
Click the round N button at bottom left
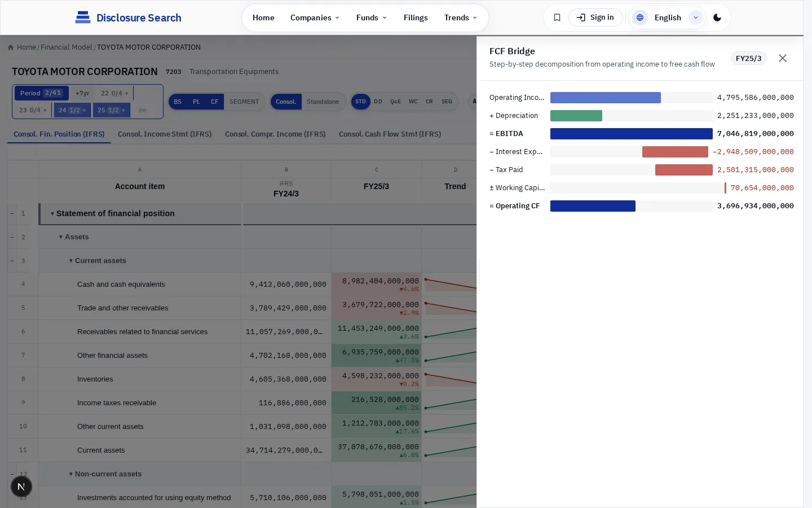[x=21, y=487]
